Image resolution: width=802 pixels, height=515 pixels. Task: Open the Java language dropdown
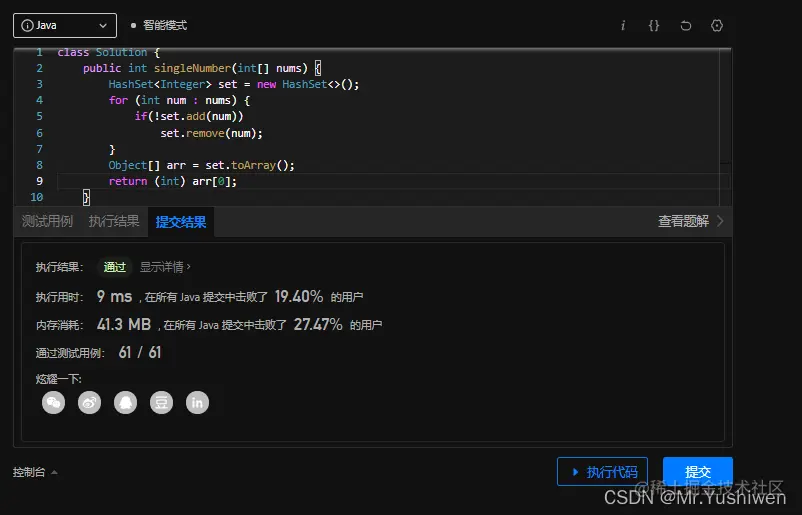click(x=65, y=26)
